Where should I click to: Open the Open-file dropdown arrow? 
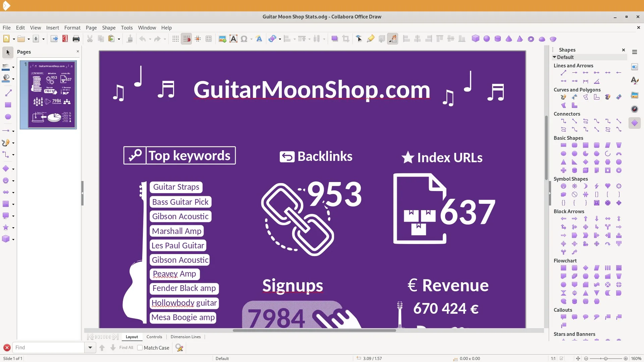(29, 39)
